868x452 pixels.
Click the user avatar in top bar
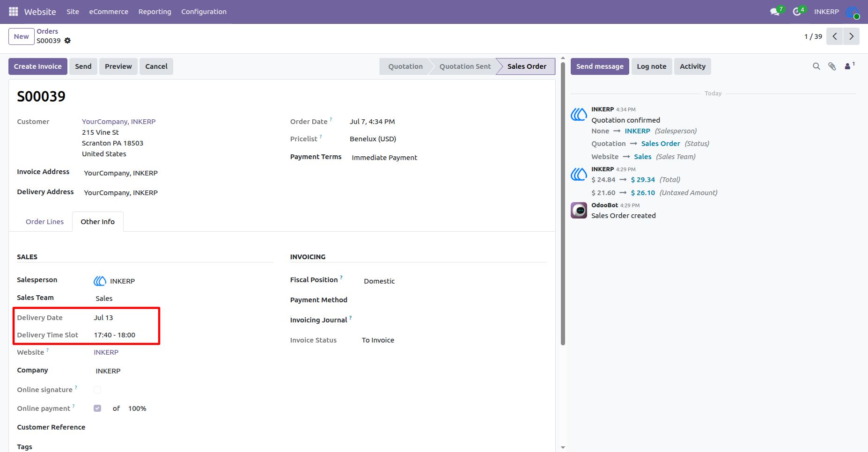[853, 12]
